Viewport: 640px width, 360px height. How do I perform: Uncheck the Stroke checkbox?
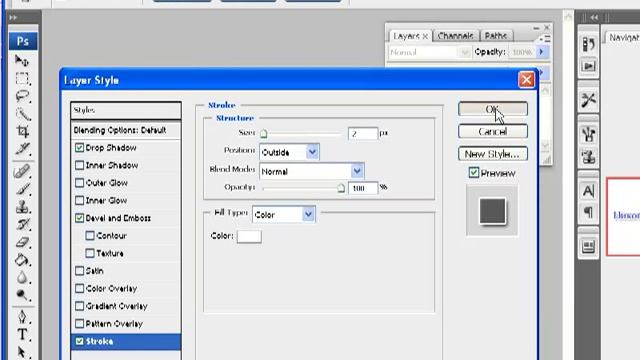pyautogui.click(x=79, y=341)
